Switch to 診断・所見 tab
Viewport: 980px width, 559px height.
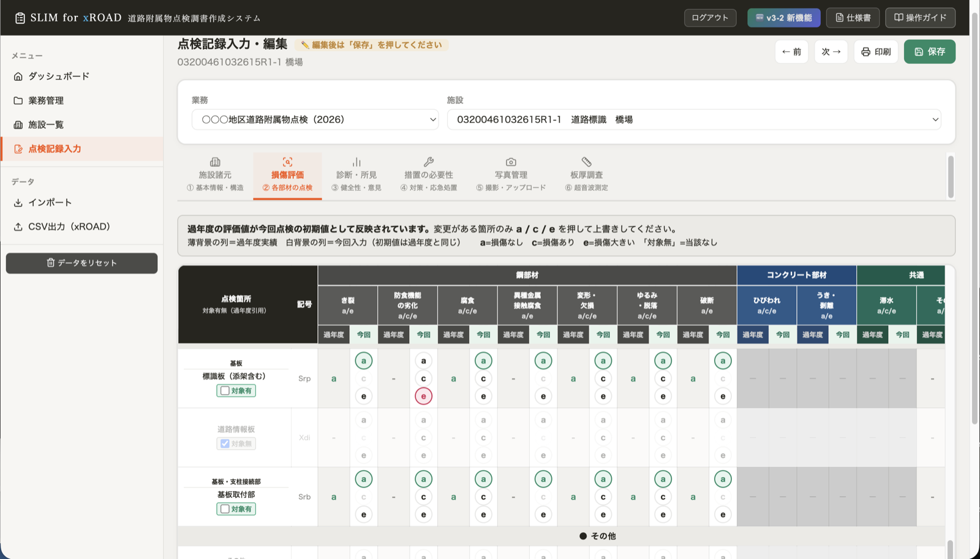pos(356,175)
